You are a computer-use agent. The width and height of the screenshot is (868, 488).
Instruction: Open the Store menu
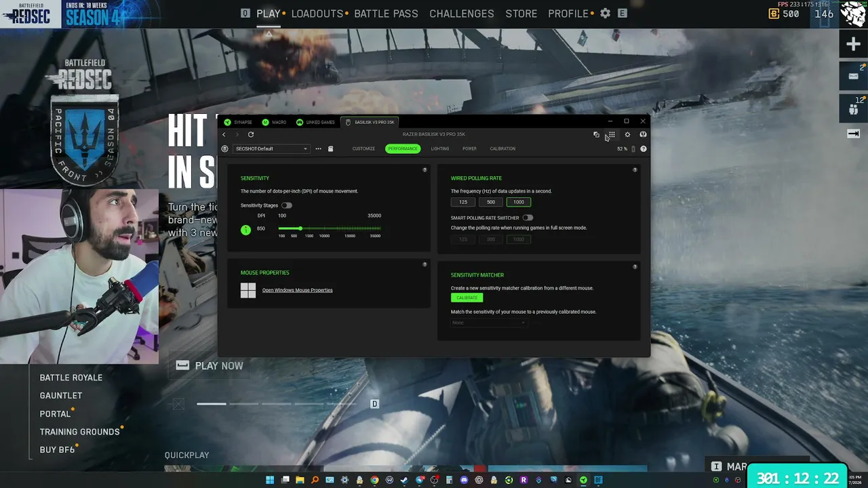(521, 14)
